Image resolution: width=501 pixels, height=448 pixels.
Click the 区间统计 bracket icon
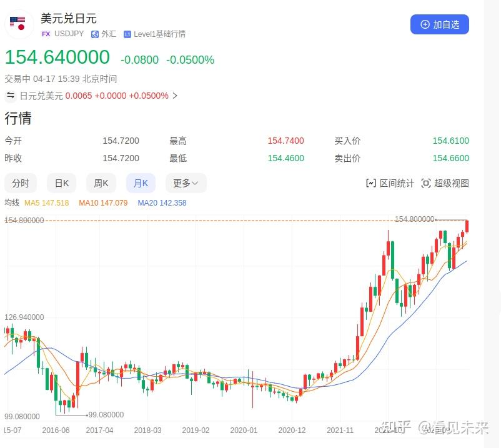click(370, 183)
